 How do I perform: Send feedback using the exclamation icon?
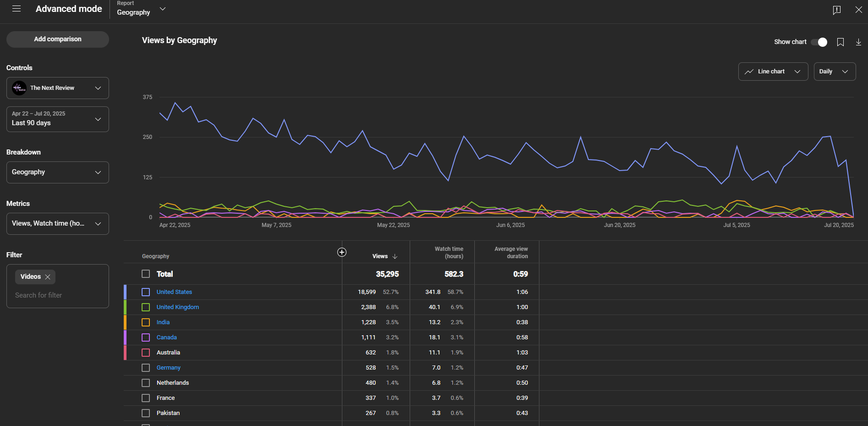click(x=836, y=10)
